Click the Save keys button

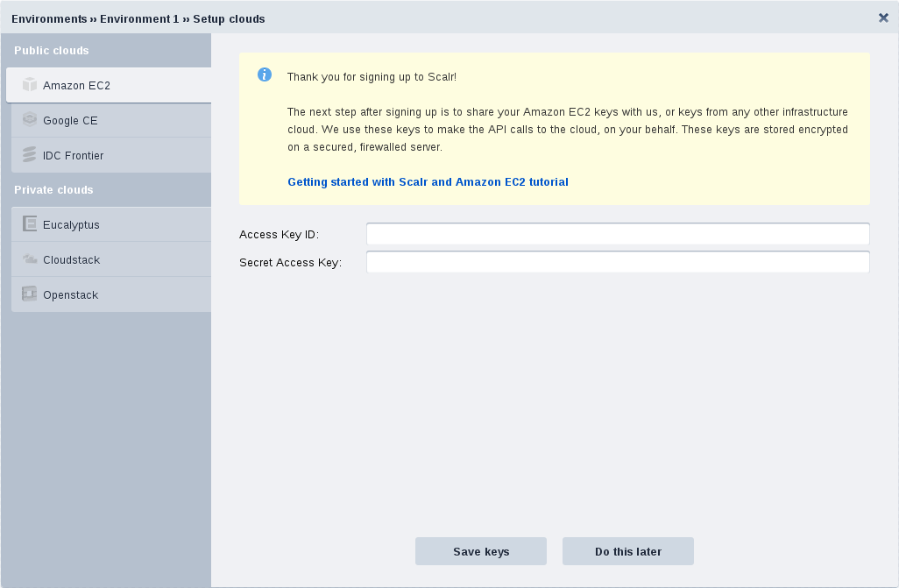pyautogui.click(x=481, y=551)
